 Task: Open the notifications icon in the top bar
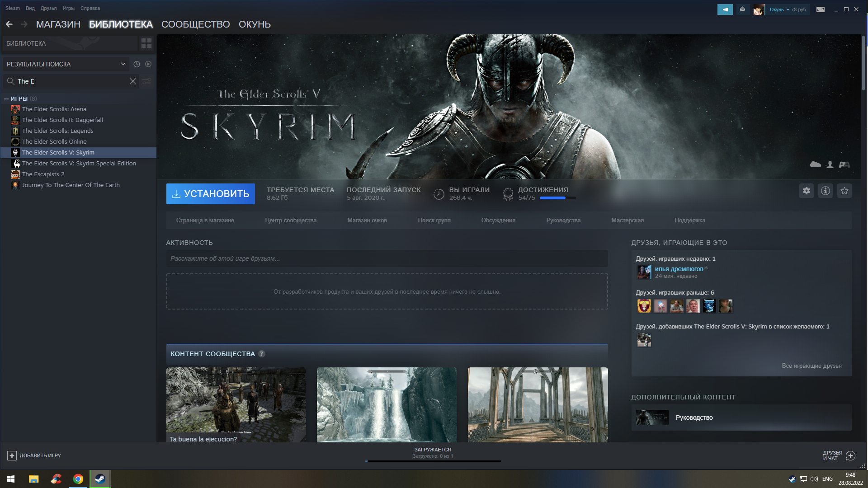[742, 9]
